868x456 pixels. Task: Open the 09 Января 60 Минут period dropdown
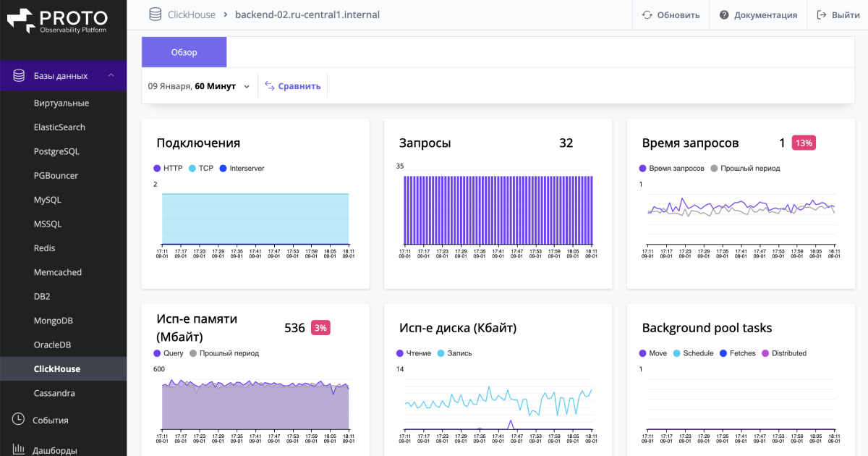199,86
